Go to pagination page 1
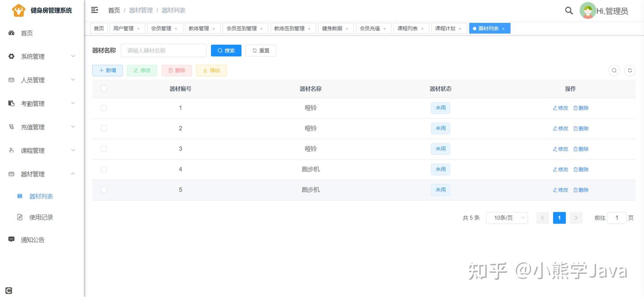Screen dimensions: 644x297 (x=559, y=218)
